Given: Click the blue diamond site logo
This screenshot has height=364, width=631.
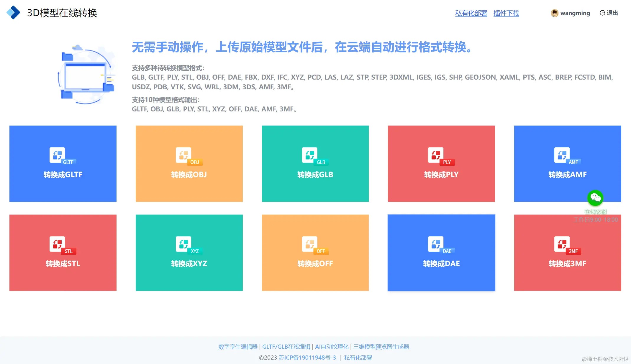Looking at the screenshot, I should point(13,13).
